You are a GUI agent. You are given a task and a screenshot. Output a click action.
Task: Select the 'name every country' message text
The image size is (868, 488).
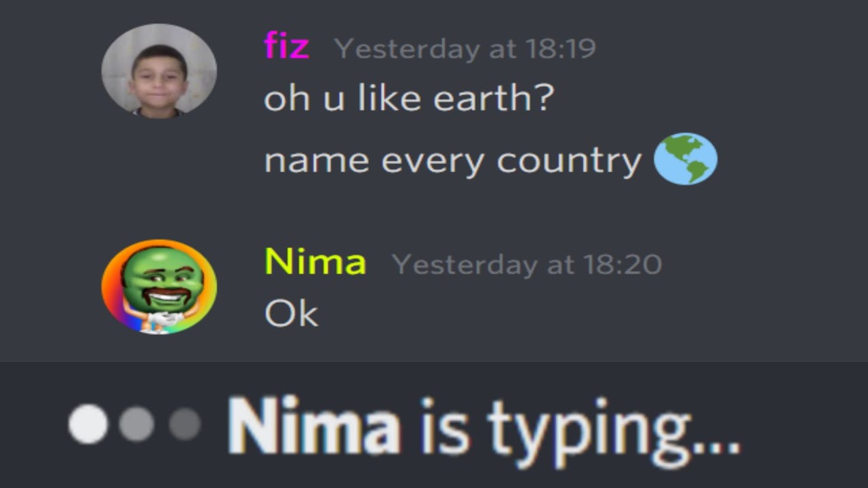452,161
